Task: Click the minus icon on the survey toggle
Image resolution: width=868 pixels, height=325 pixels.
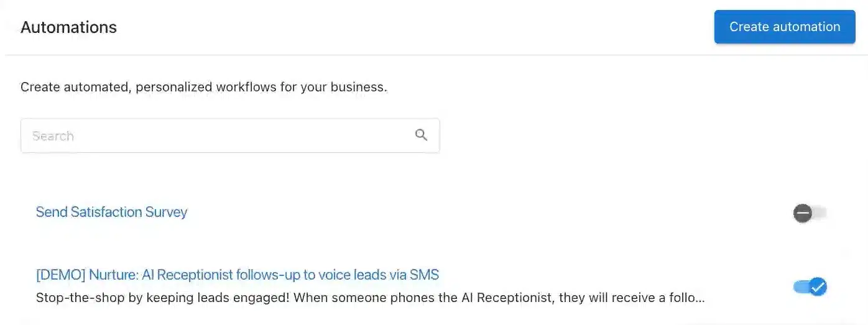Action: coord(803,214)
